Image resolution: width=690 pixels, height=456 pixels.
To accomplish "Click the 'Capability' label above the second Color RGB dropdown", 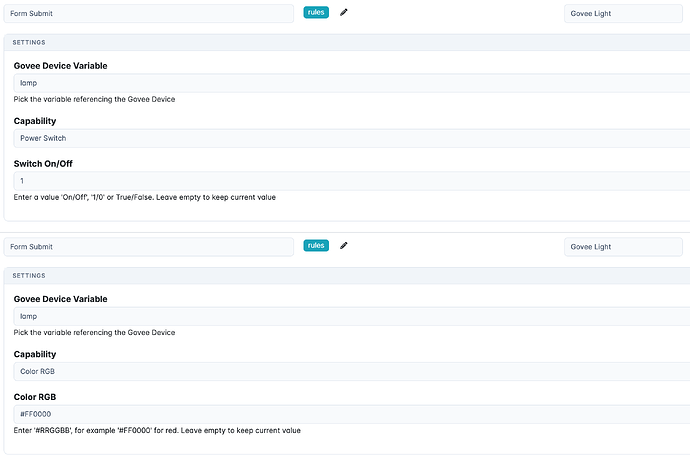I will pyautogui.click(x=35, y=354).
